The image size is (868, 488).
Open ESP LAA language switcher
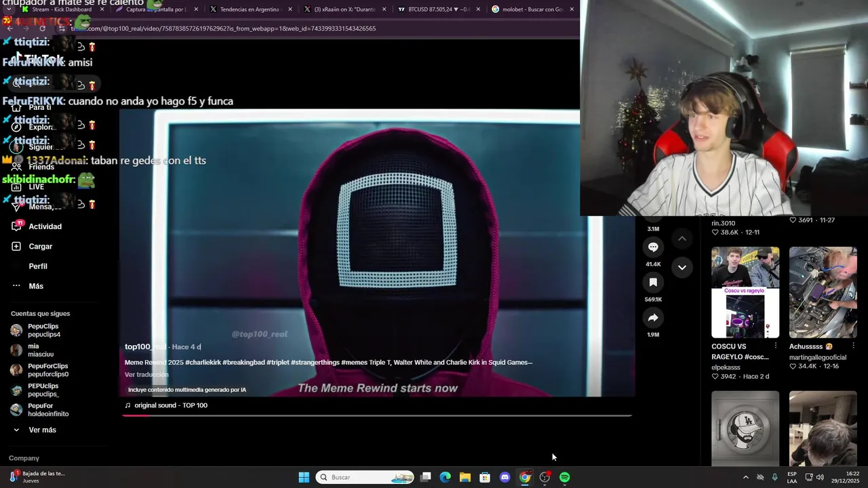(x=792, y=477)
